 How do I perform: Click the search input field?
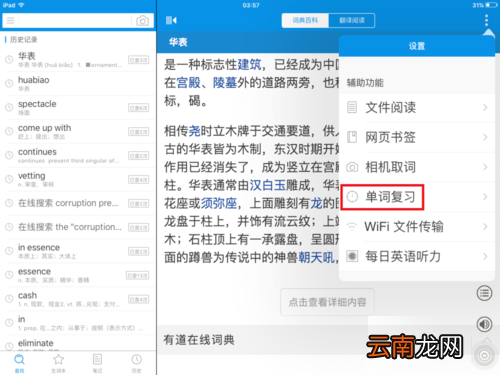pos(75,21)
